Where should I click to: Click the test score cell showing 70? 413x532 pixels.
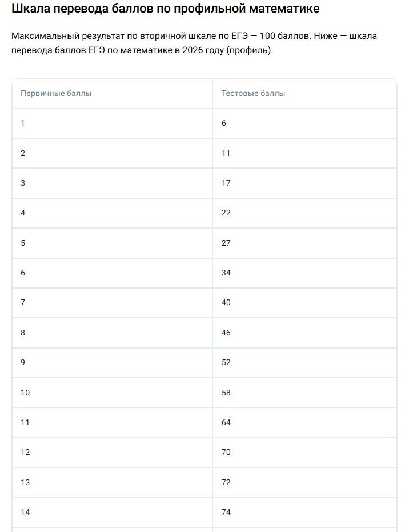pyautogui.click(x=304, y=453)
